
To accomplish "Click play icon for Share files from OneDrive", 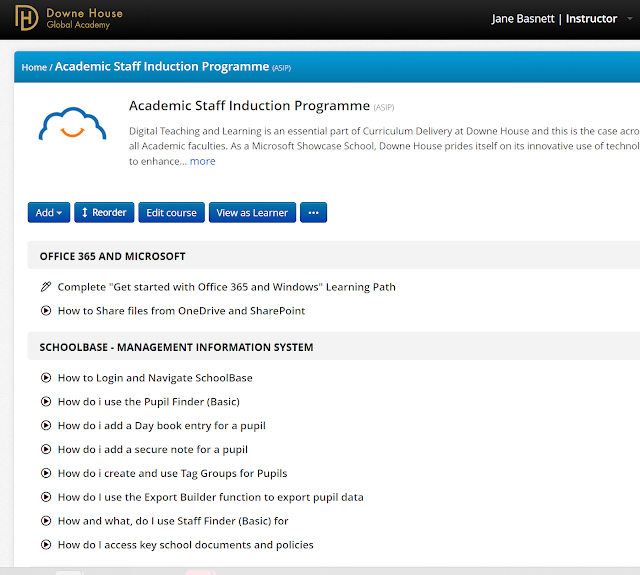I will tap(46, 311).
